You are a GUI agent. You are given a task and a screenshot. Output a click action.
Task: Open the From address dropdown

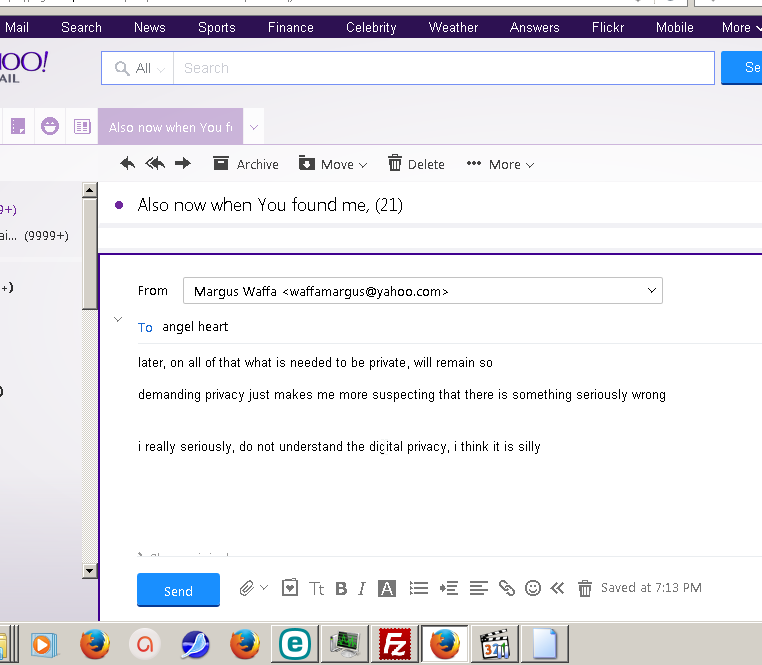652,291
